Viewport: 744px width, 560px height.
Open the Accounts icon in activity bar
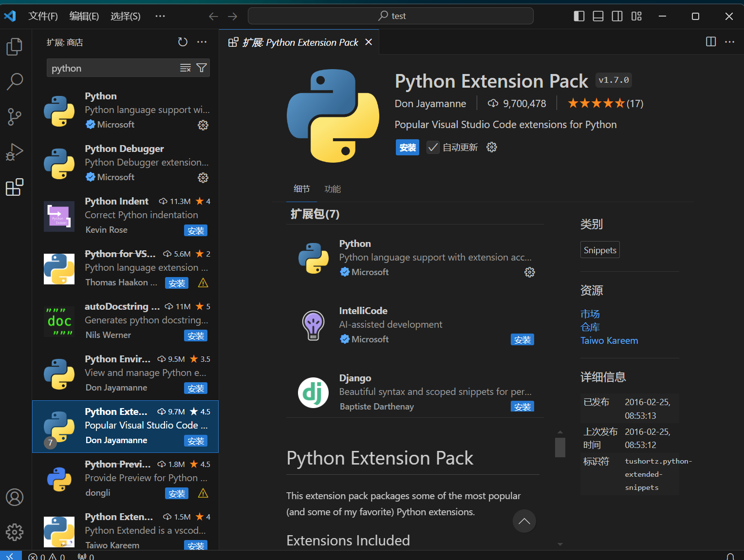15,497
